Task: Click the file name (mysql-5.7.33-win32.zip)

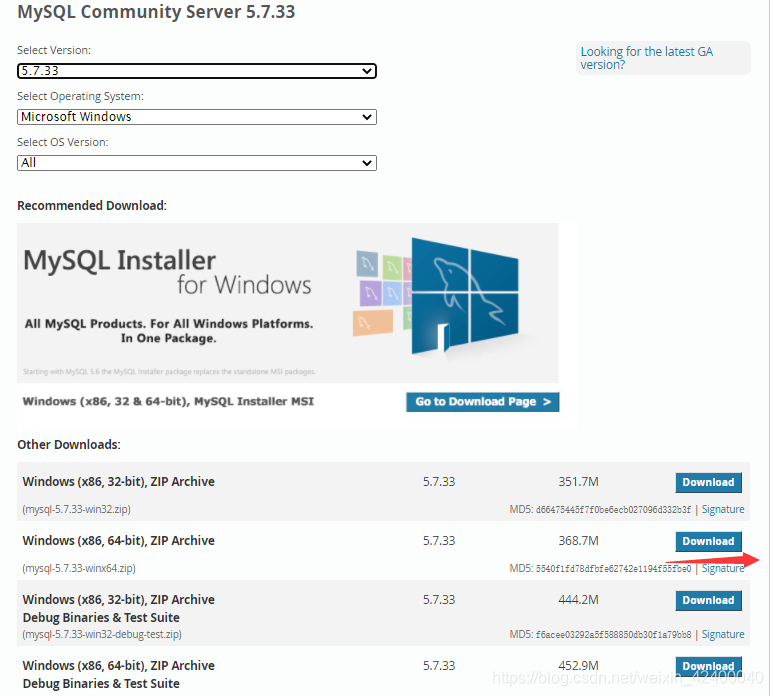Action: (76, 510)
